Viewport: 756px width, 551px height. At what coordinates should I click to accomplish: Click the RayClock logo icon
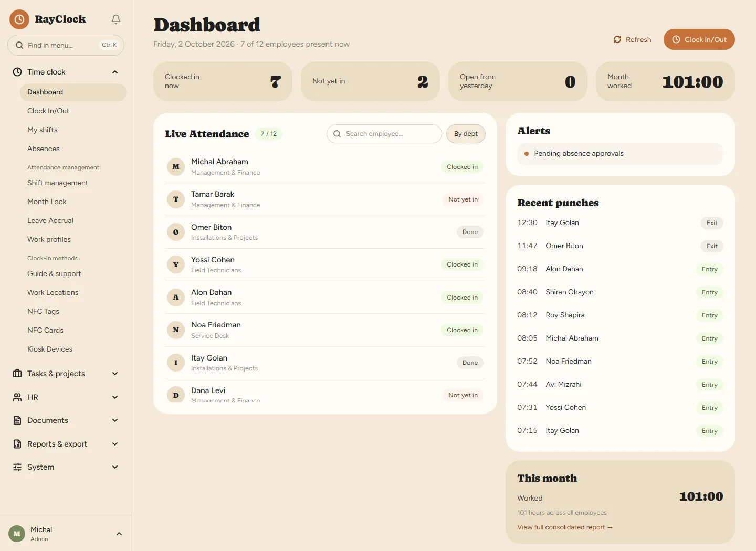point(19,19)
